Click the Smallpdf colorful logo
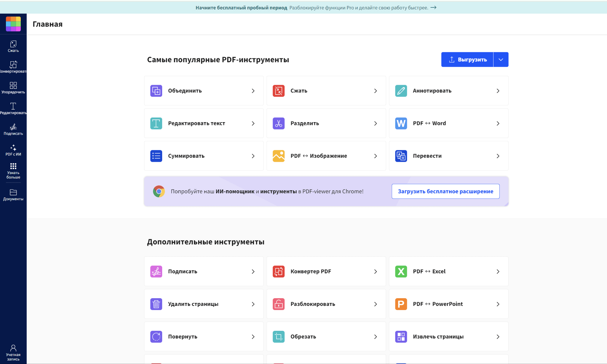The height and width of the screenshot is (364, 607). click(x=13, y=24)
